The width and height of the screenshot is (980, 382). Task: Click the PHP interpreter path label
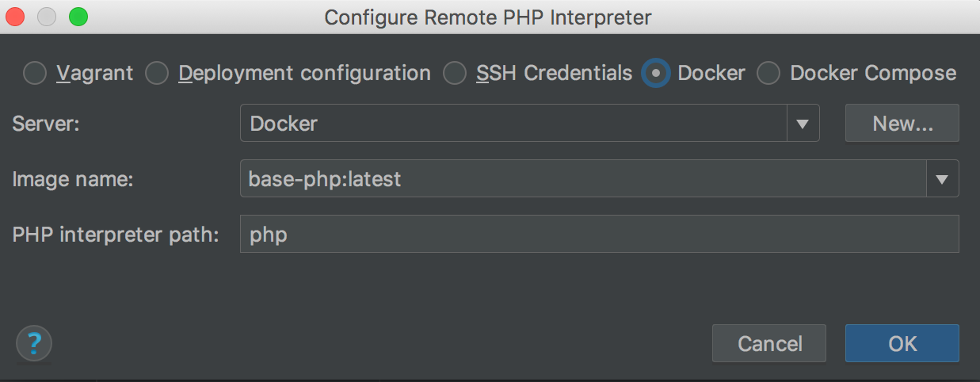tap(116, 235)
